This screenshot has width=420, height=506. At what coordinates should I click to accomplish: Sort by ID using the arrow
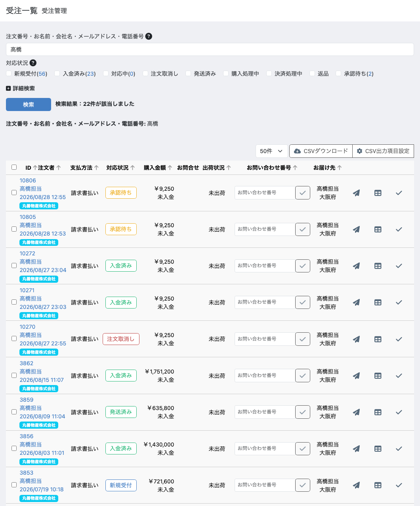pos(35,168)
